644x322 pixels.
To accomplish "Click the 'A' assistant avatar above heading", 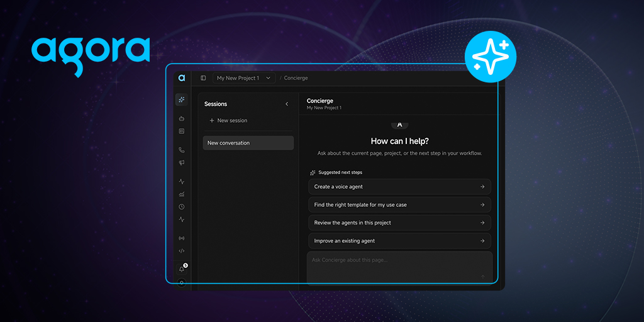I will [399, 125].
